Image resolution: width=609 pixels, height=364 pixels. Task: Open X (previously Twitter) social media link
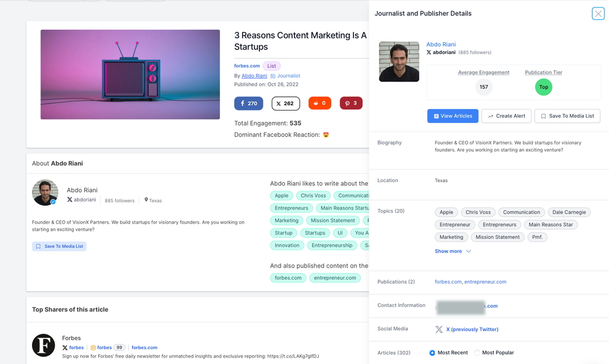point(472,330)
